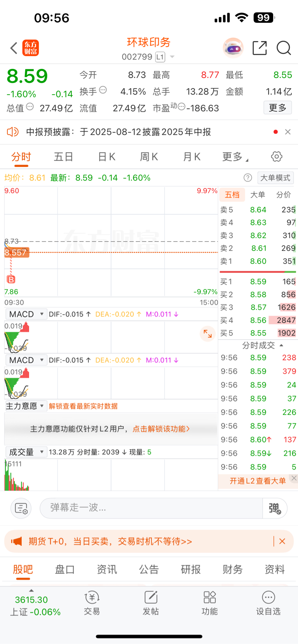
Task: Tap 点击解锁该功能 link
Action: (x=161, y=429)
